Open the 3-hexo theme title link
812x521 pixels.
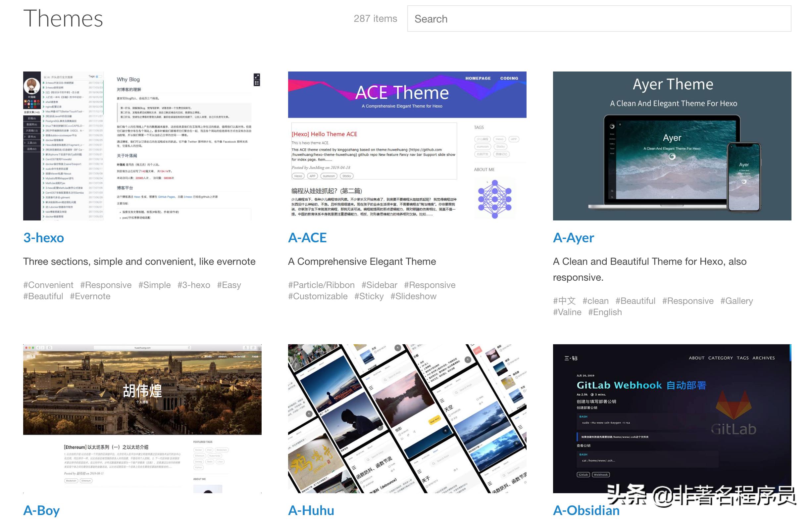click(x=44, y=238)
